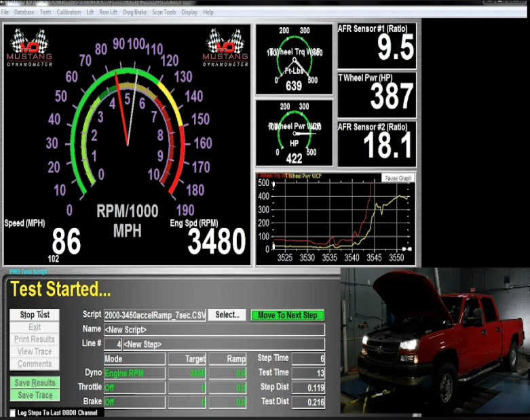Viewport: 530px width, 420px height.
Task: Click the greyed Exit button
Action: coord(35,327)
